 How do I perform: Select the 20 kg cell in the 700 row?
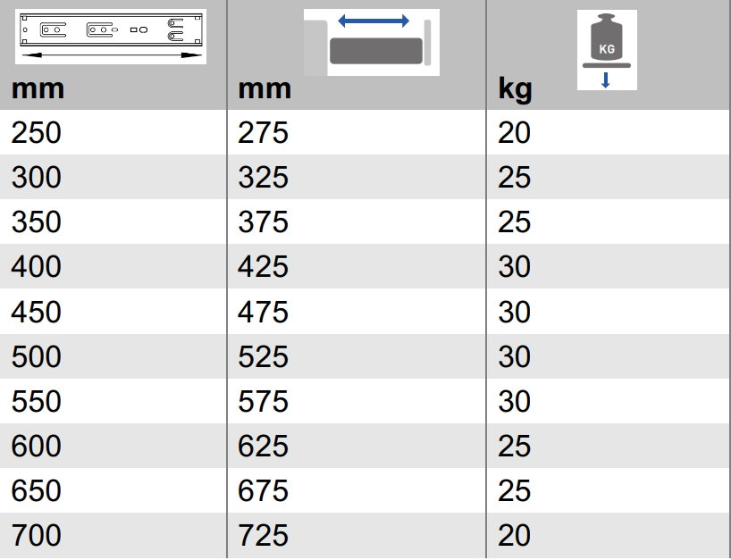coord(609,535)
